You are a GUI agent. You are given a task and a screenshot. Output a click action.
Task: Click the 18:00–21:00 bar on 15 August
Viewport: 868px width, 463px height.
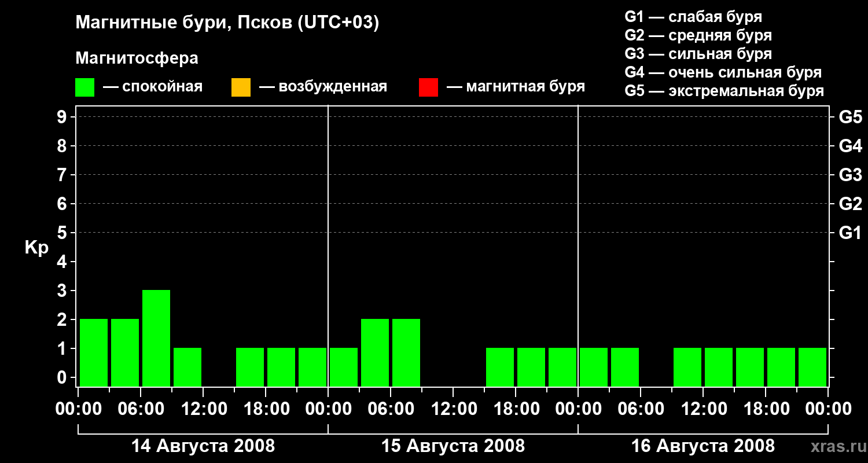[x=531, y=367]
